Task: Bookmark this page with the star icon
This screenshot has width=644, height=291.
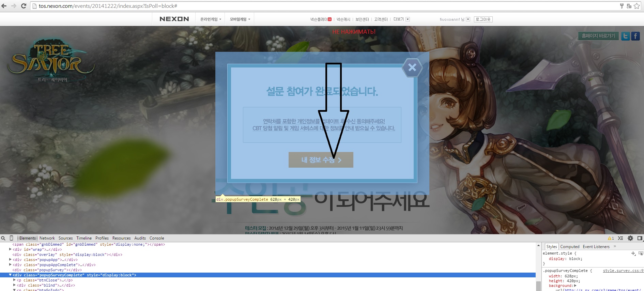Action: tap(637, 6)
